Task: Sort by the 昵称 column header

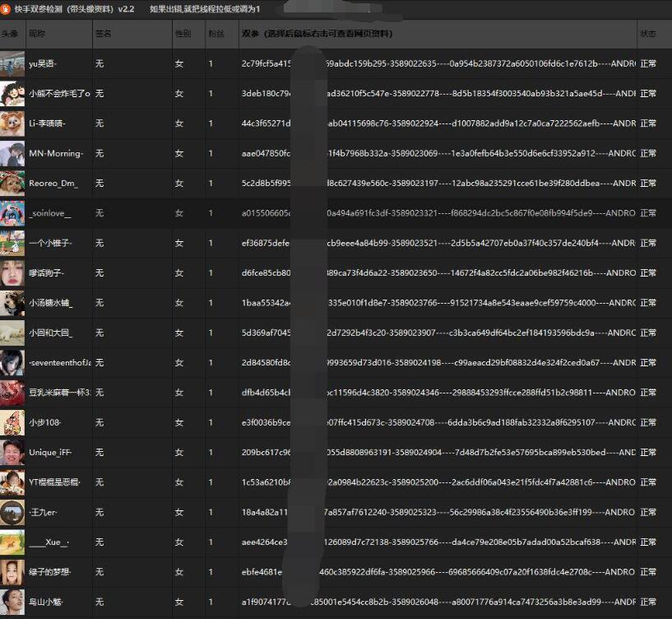Action: (37, 34)
